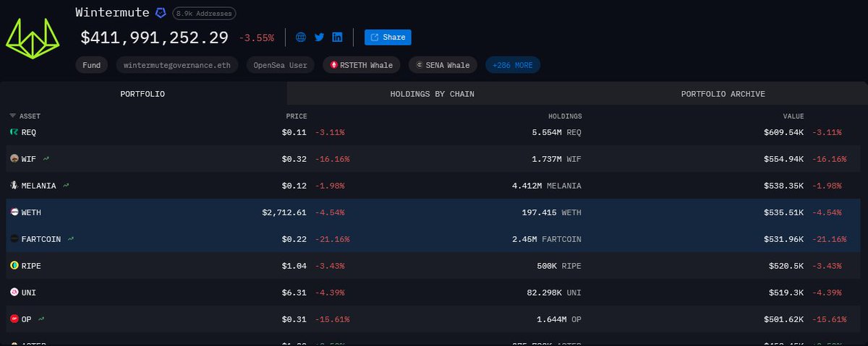Open the WETH asset name
The image size is (868, 346).
[x=31, y=213]
